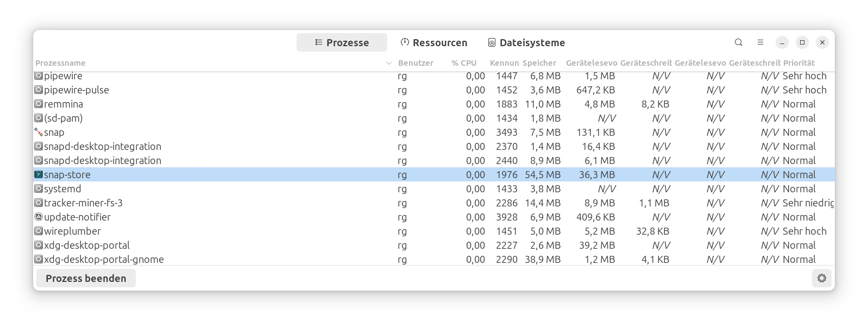Click the search icon in header bar
Viewport: 868px width, 327px height.
[x=738, y=42]
